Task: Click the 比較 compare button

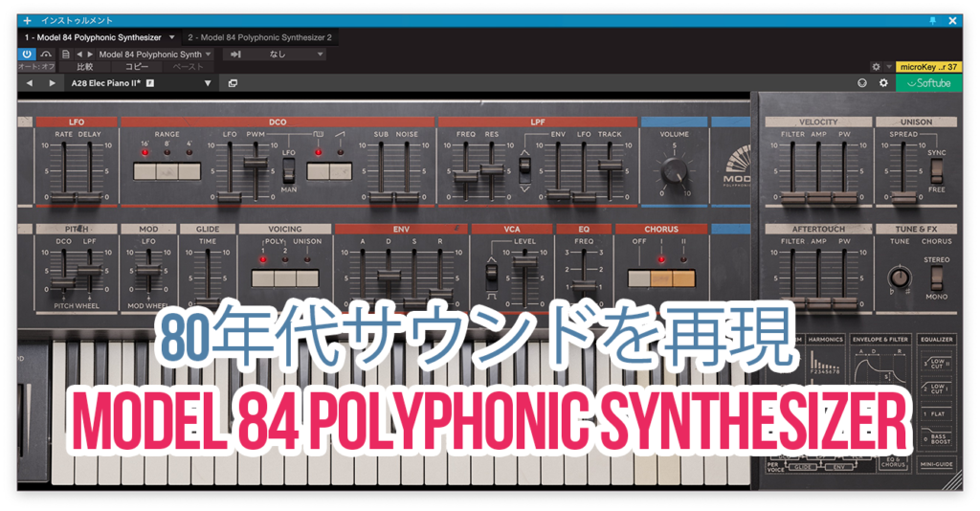Action: click(84, 66)
